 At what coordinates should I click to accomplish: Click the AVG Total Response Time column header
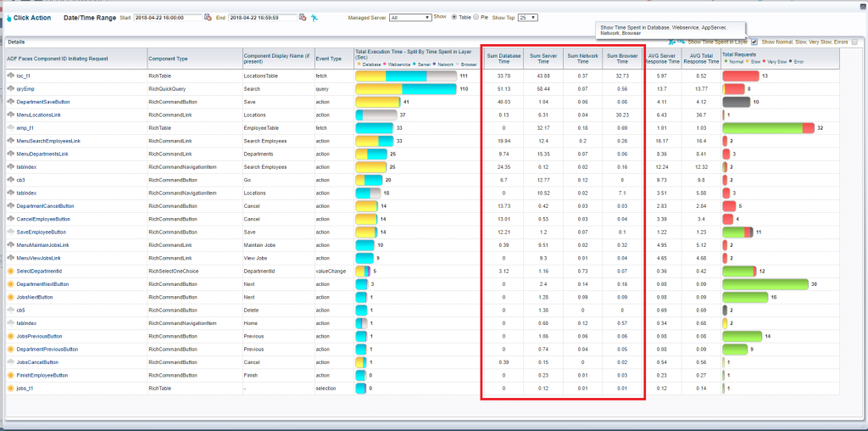coord(700,59)
